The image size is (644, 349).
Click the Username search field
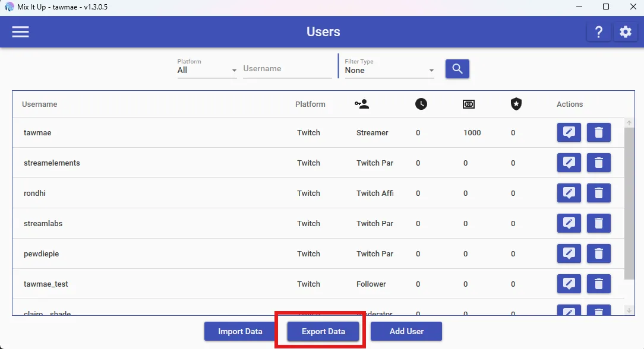(x=287, y=69)
